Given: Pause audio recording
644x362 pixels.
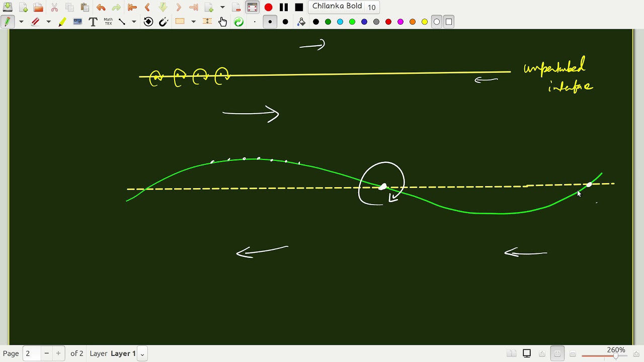Looking at the screenshot, I should (284, 7).
